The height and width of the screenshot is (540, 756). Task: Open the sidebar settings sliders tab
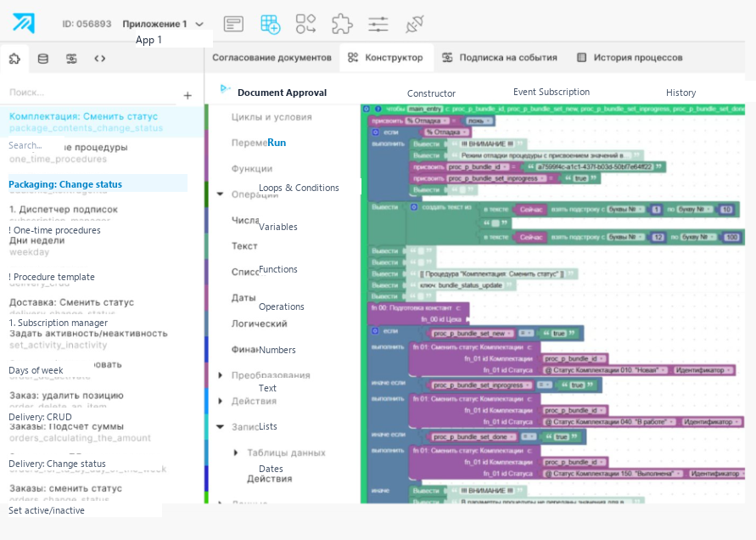tap(71, 59)
